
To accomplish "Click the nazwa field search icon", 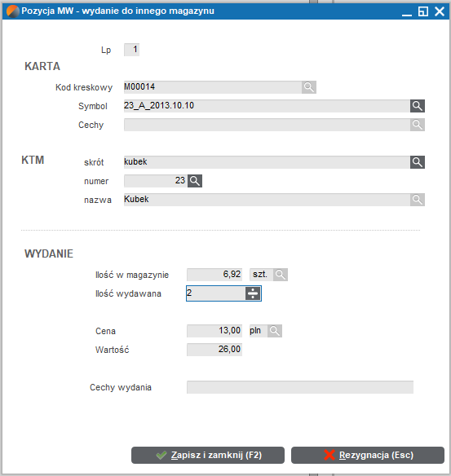I will (x=418, y=200).
